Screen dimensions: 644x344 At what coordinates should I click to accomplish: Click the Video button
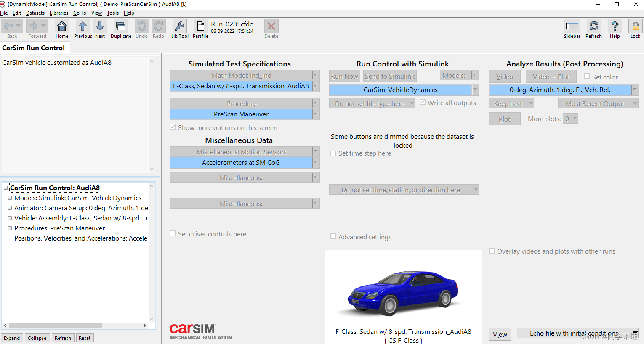[504, 77]
